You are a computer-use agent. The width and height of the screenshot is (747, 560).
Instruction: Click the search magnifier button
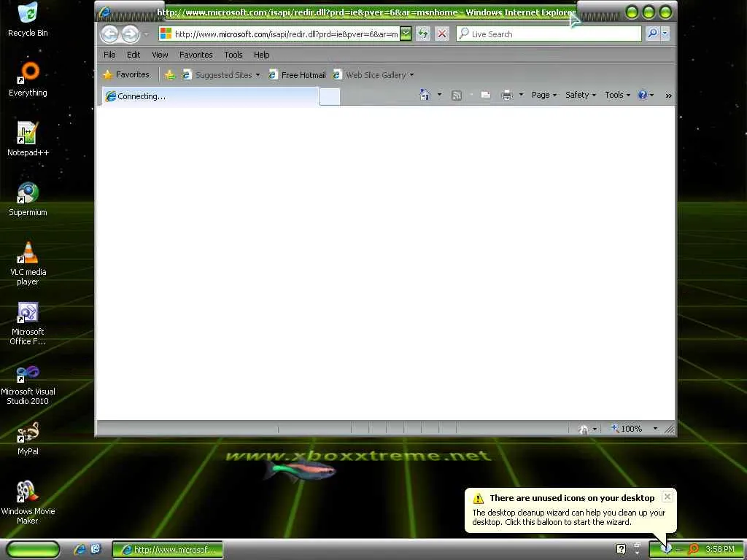652,34
